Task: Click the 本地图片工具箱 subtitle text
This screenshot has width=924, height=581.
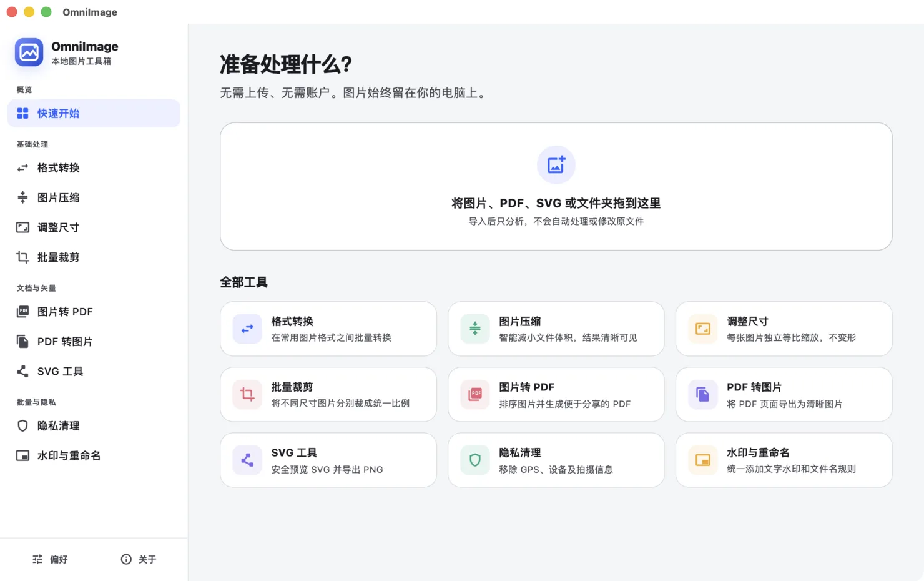Action: pyautogui.click(x=81, y=61)
